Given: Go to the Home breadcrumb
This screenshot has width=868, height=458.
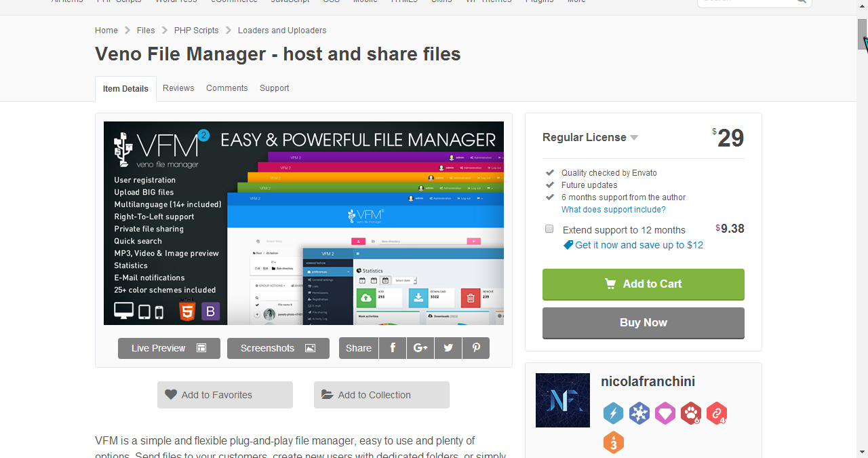Looking at the screenshot, I should 106,31.
